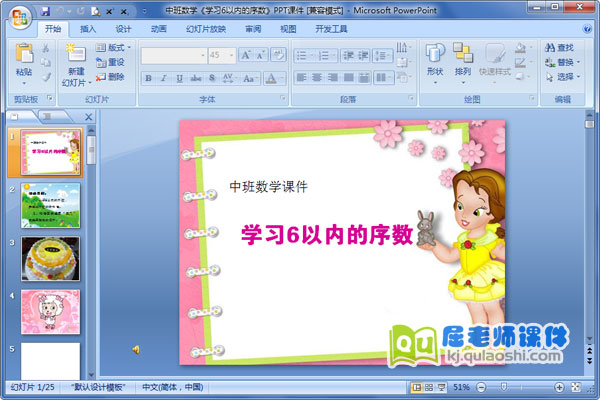600x400 pixels.
Task: Open 替换 replace dropdown
Action: [x=562, y=62]
